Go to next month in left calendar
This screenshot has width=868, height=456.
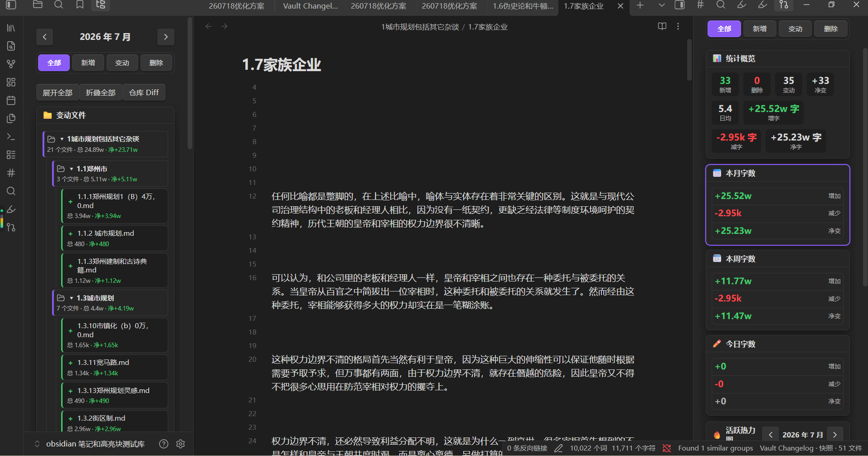coord(166,37)
